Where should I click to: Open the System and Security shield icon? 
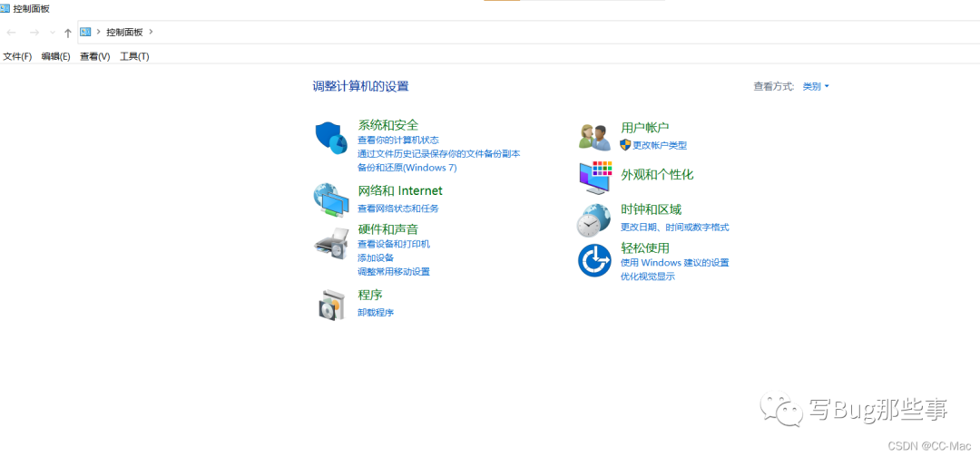(x=330, y=139)
